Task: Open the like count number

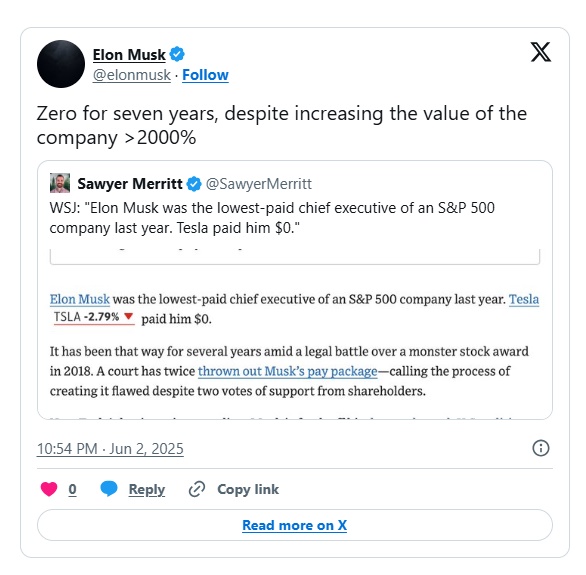Action: point(73,489)
